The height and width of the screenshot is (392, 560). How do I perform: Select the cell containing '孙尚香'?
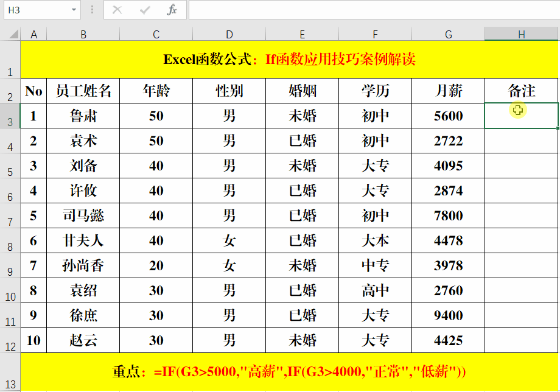pyautogui.click(x=83, y=265)
